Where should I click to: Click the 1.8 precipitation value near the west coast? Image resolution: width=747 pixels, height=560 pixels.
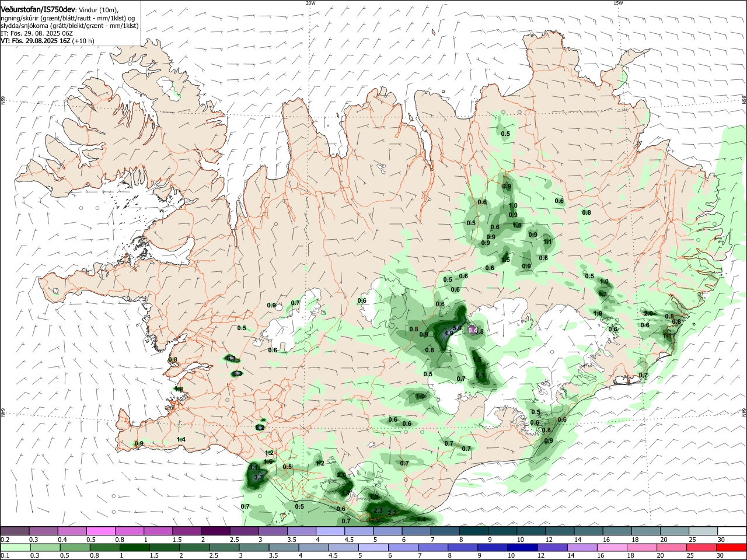pos(179,389)
